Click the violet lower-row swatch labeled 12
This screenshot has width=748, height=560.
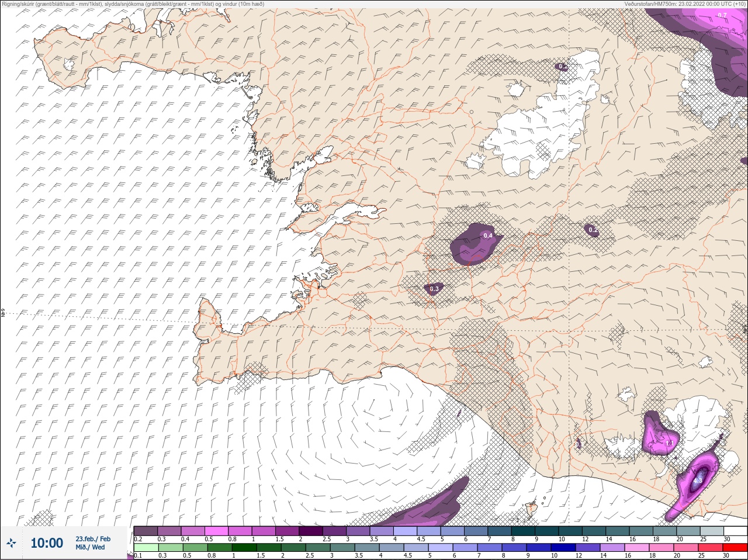pos(588,548)
